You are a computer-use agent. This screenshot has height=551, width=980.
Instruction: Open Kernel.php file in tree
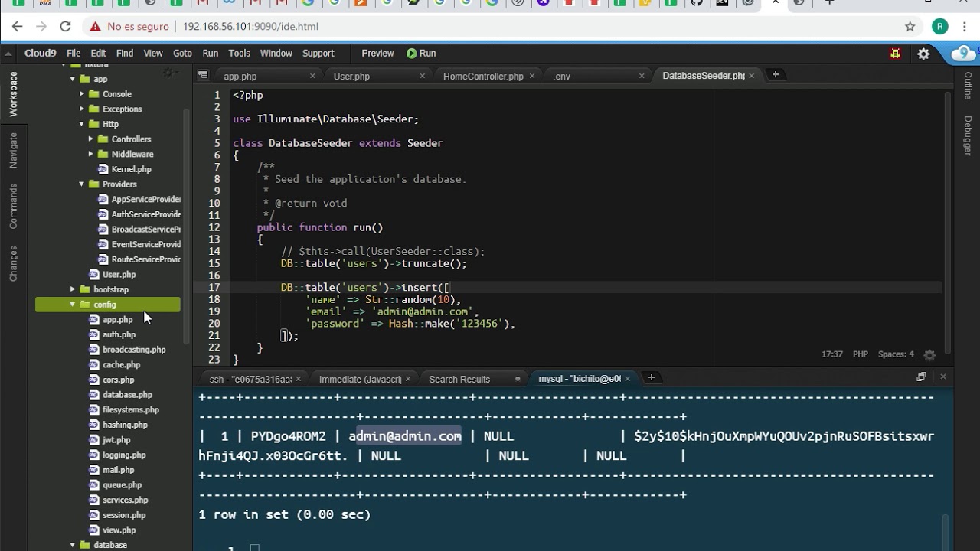click(x=131, y=169)
